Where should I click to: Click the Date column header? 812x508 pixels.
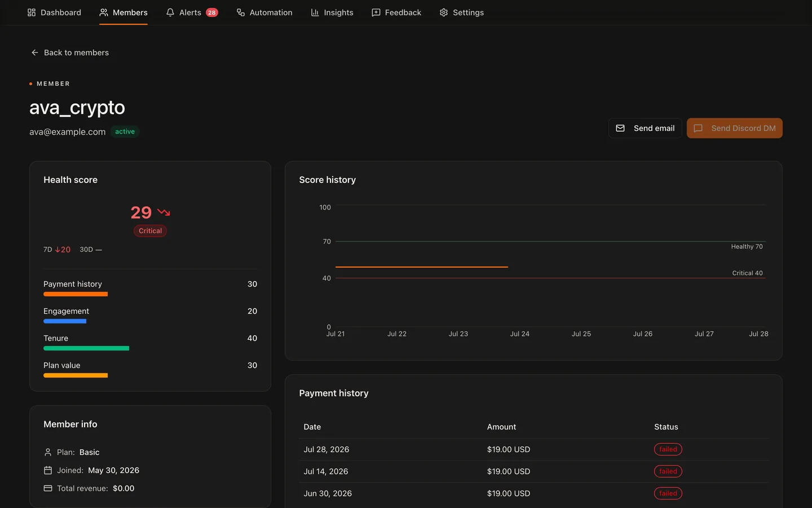click(312, 427)
